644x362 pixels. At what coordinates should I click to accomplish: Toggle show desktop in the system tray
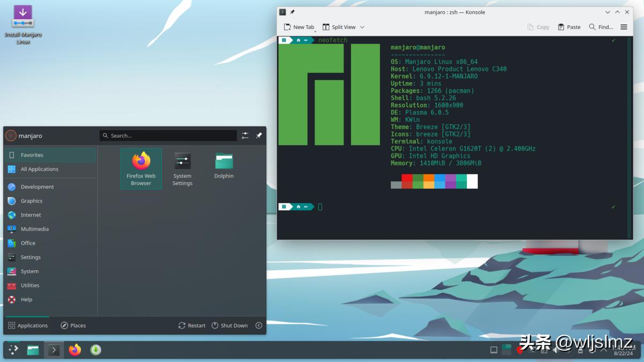493,349
